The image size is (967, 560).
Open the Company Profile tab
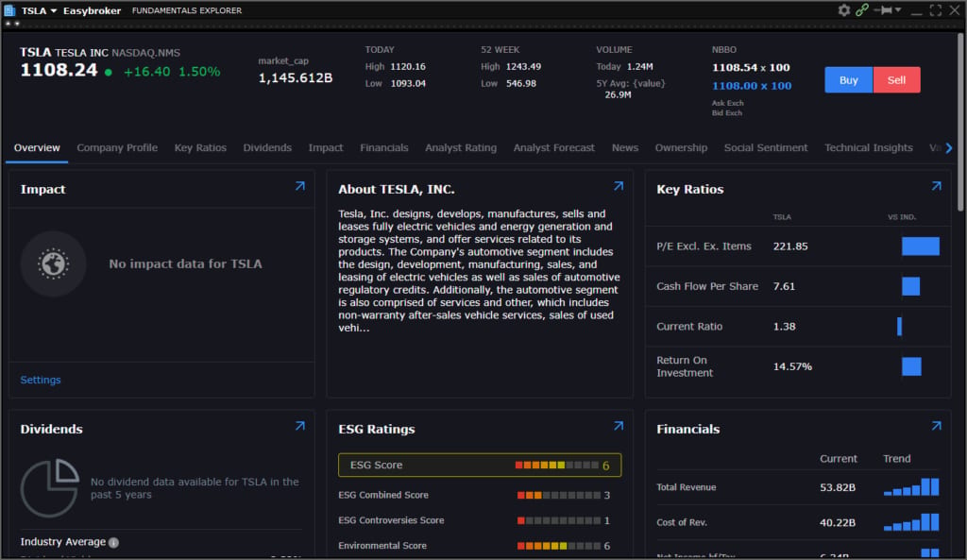point(117,148)
